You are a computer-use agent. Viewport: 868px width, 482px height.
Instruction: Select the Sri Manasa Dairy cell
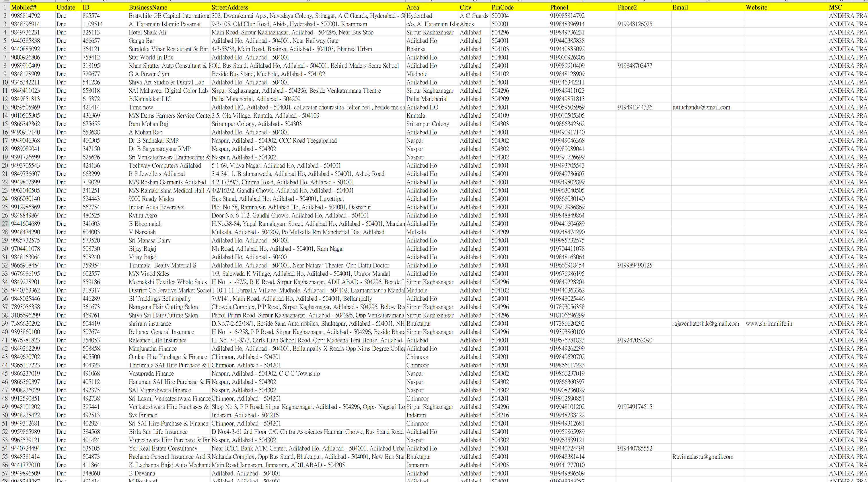(169, 240)
